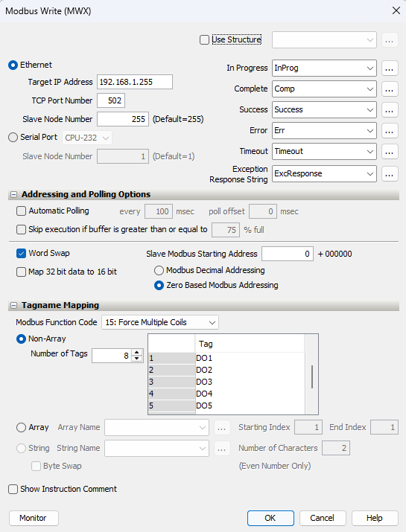Enable Automatic Polling checkbox

point(21,211)
